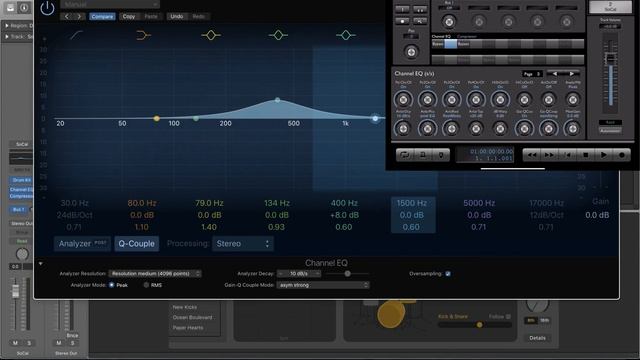The image size is (640, 360).
Task: Click the Bnce button on Stereo Out
Action: pyautogui.click(x=72, y=335)
